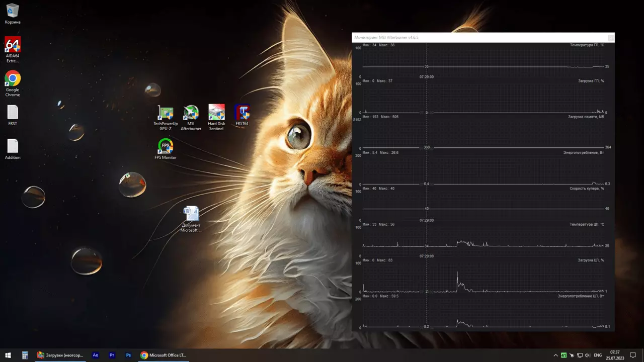The width and height of the screenshot is (644, 362).
Task: Close the MSI Afterburner monitoring window
Action: tap(611, 38)
